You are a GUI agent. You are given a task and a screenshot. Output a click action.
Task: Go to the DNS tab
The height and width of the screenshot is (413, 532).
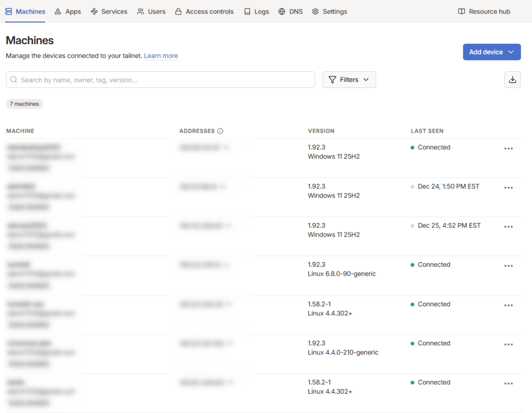290,11
